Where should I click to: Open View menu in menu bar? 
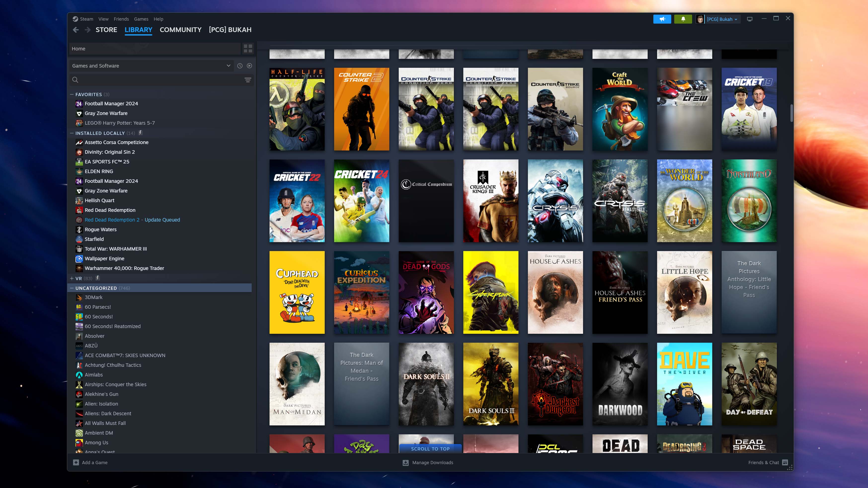[103, 18]
